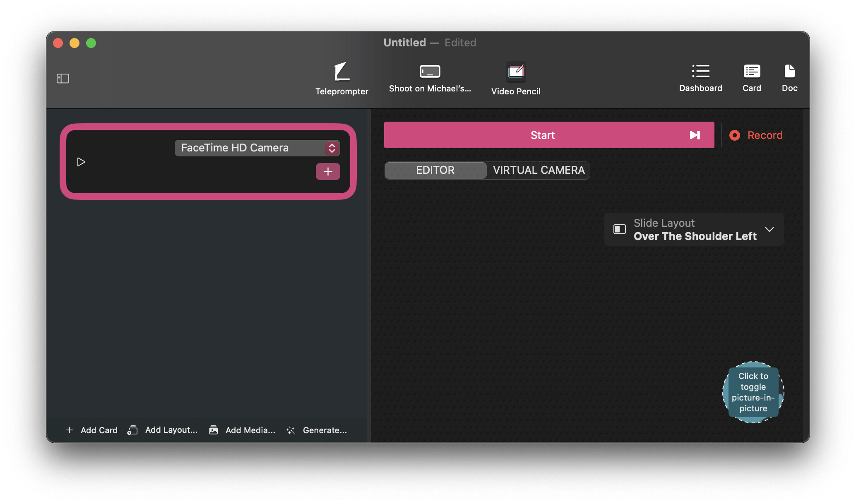Screen dimensions: 856x504
Task: Add media via Add Media button
Action: [242, 430]
